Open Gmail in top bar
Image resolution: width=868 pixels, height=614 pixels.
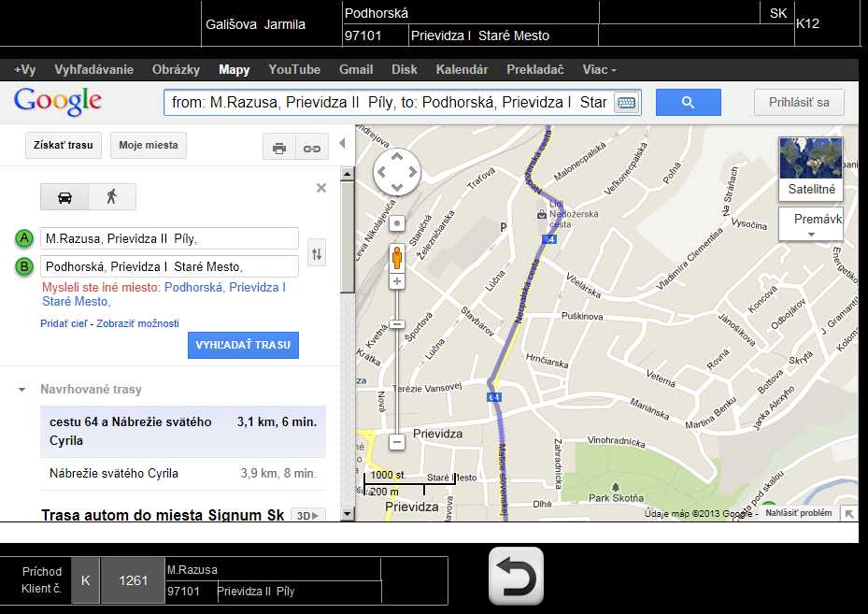pyautogui.click(x=356, y=70)
